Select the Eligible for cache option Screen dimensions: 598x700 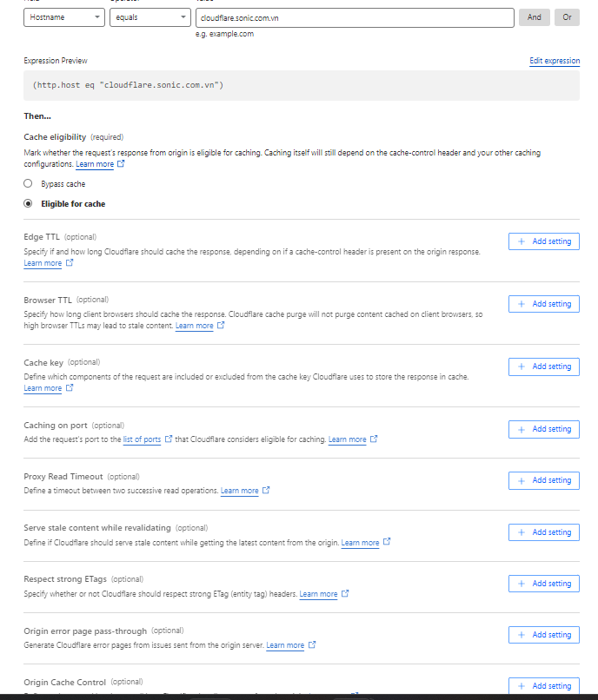tap(28, 204)
